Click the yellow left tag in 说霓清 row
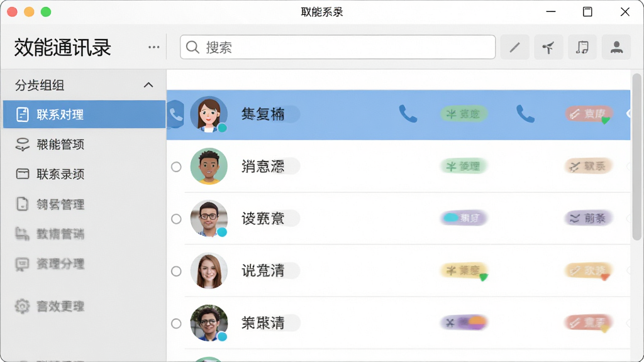This screenshot has width=644, height=362. (464, 270)
